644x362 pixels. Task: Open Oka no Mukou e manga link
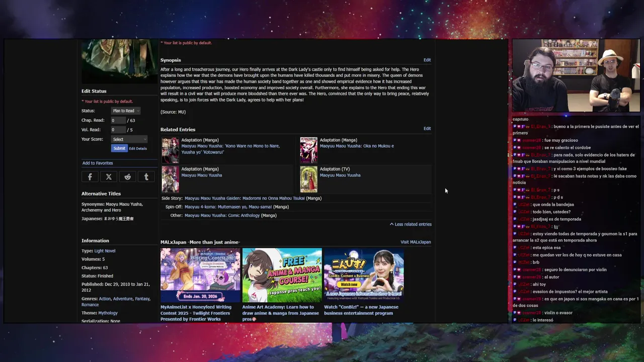pyautogui.click(x=357, y=146)
